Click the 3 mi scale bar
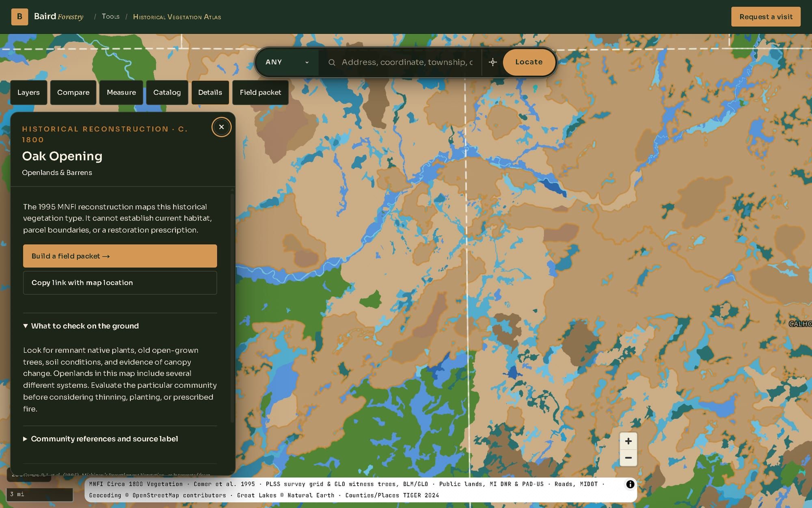 coord(40,494)
